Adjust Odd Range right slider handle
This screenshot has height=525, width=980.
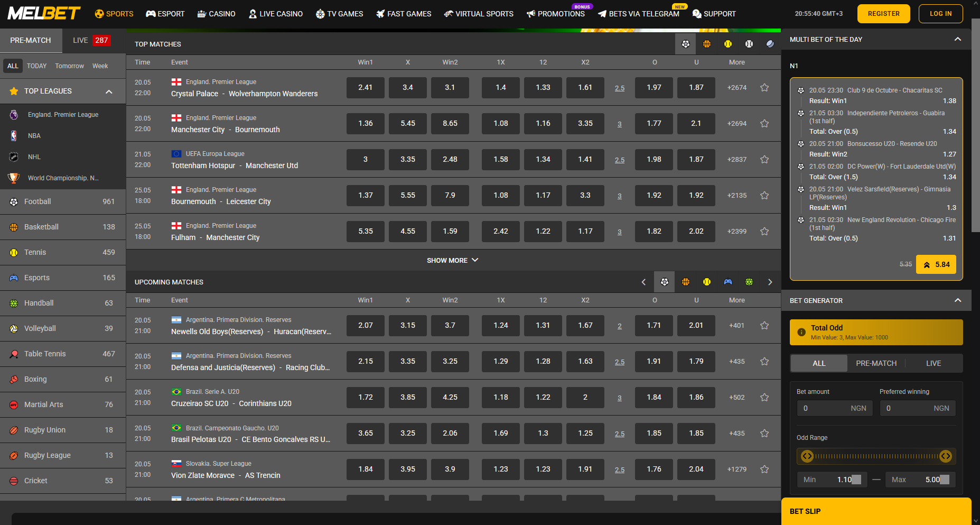tap(946, 456)
